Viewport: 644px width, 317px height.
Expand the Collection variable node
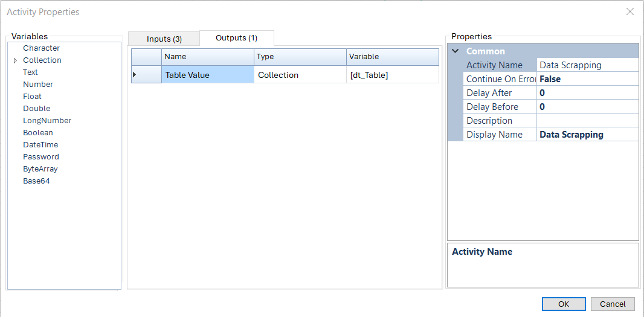tap(16, 60)
